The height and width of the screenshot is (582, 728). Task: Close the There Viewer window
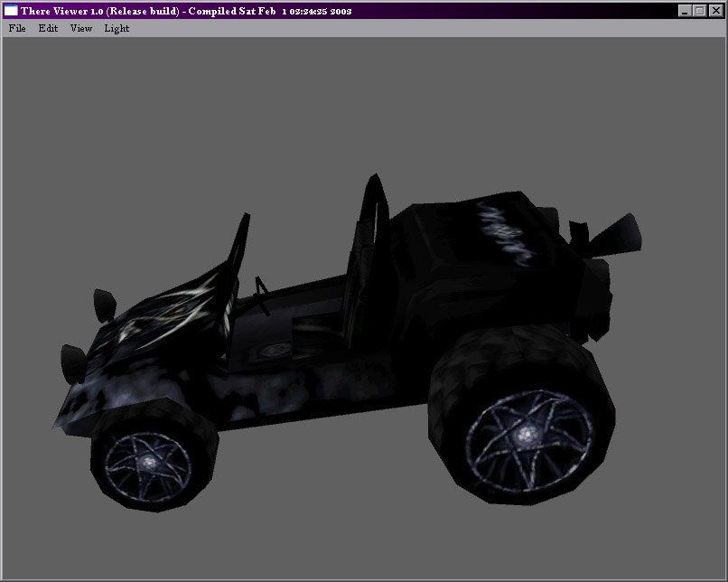tap(714, 11)
